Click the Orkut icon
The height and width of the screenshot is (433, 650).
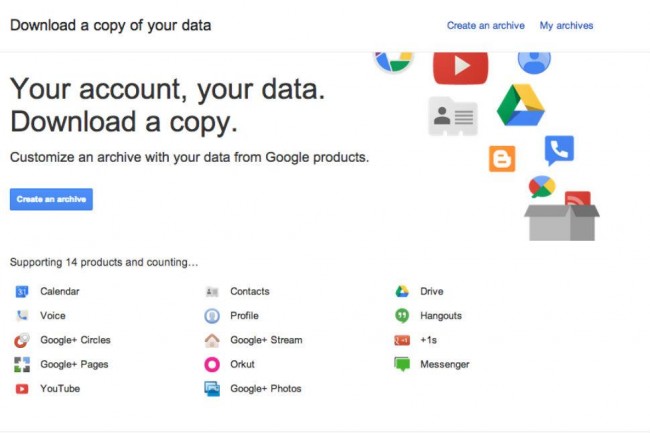(211, 364)
